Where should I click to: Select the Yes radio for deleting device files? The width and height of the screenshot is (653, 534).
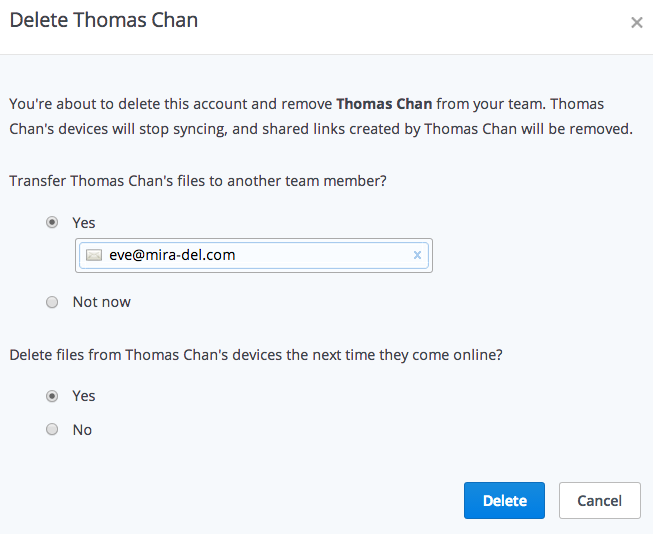tap(52, 396)
